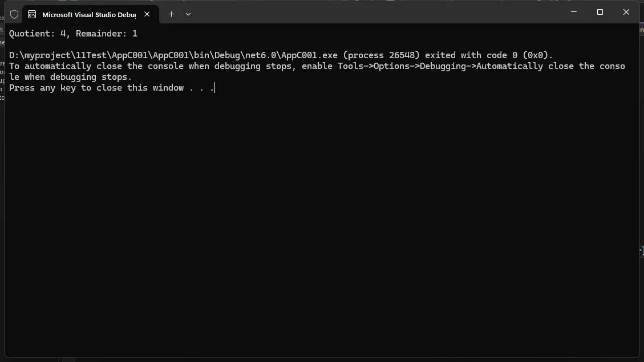Click the '(process 26548)' text
The width and height of the screenshot is (644, 362).
382,55
